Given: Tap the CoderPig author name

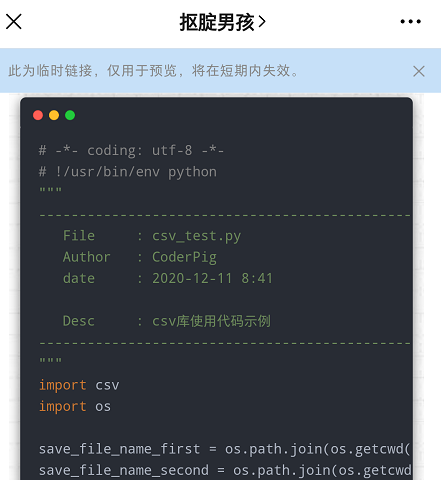Looking at the screenshot, I should [184, 257].
